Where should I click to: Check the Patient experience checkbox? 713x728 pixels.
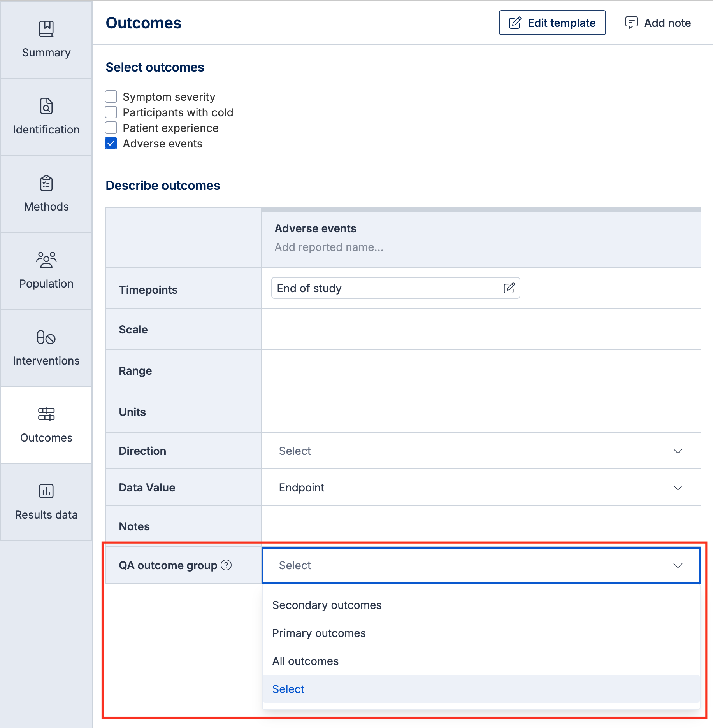(x=111, y=128)
